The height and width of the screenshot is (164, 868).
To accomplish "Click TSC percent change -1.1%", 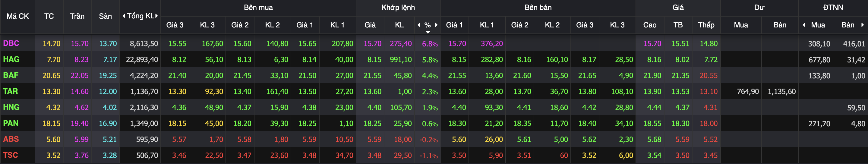I will point(428,156).
